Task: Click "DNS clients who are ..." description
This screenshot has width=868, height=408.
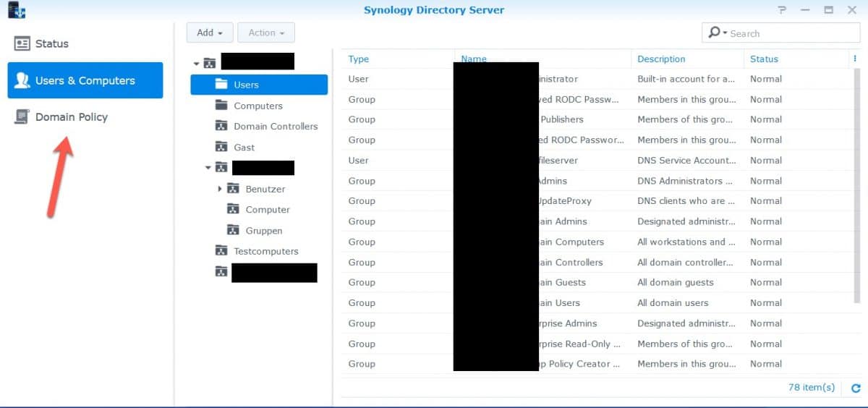Action: click(x=686, y=201)
